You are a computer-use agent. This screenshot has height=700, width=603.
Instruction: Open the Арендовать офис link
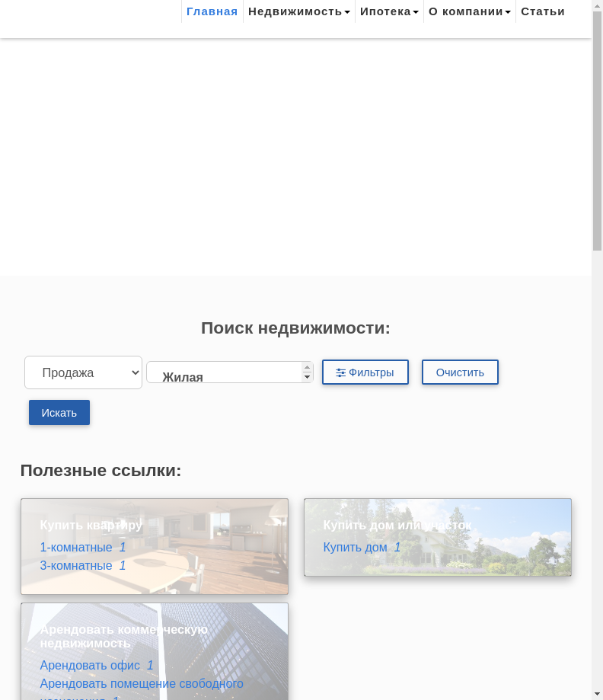pyautogui.click(x=90, y=665)
